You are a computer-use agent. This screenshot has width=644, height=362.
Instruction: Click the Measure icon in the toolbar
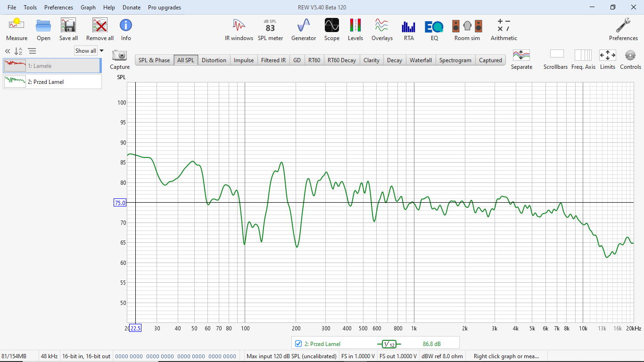click(17, 25)
